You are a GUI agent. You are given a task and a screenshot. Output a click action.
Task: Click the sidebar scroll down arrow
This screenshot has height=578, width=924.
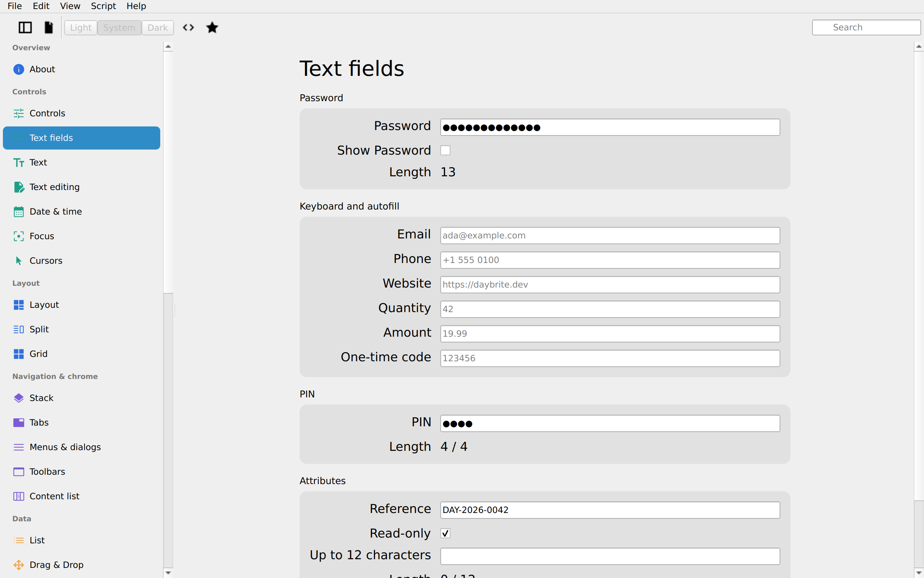[x=168, y=573]
